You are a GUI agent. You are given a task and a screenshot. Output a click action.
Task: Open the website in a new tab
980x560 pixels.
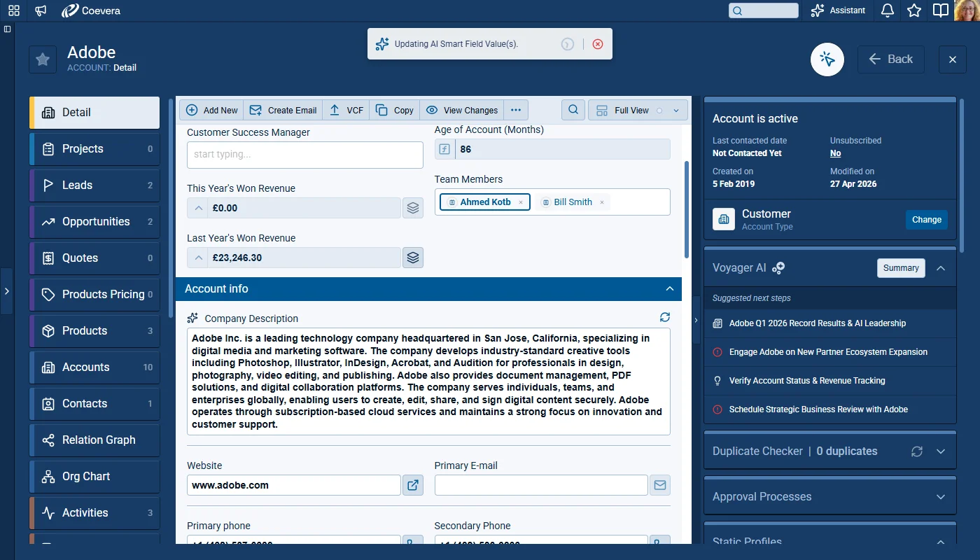pyautogui.click(x=413, y=485)
